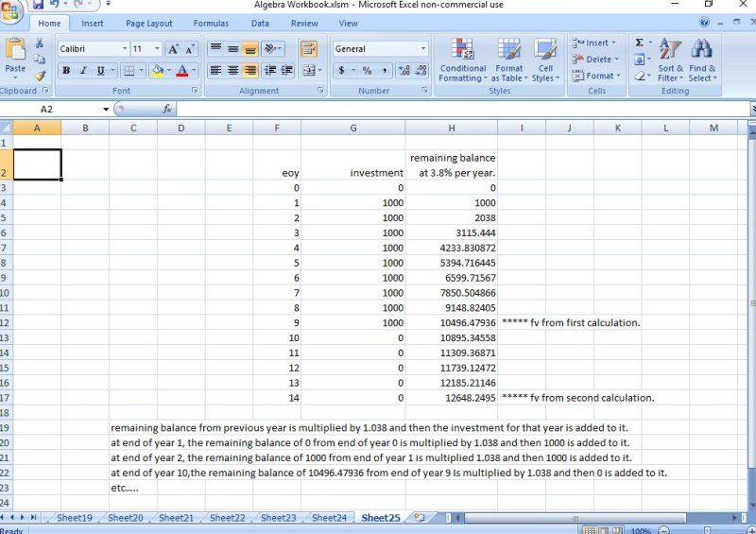Open Format as Table gallery
756x534 pixels.
tap(509, 60)
